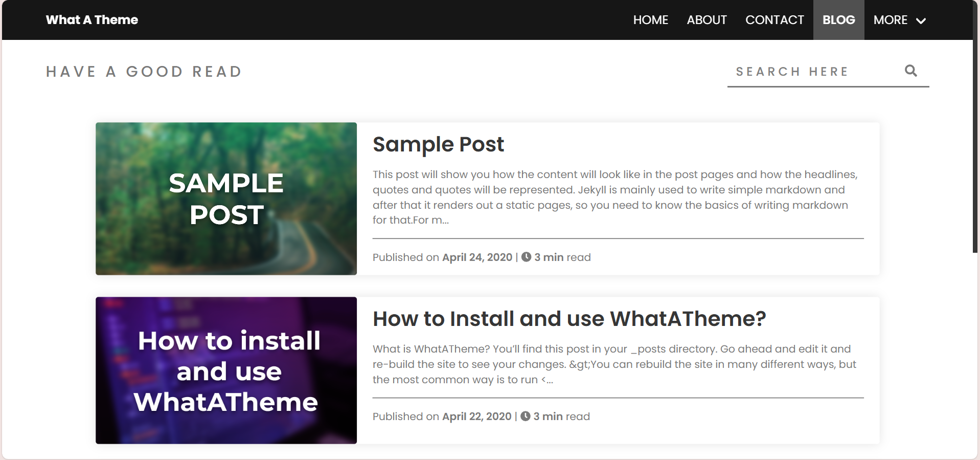Viewport: 980px width, 460px height.
Task: Open the MORE menu
Action: point(900,20)
